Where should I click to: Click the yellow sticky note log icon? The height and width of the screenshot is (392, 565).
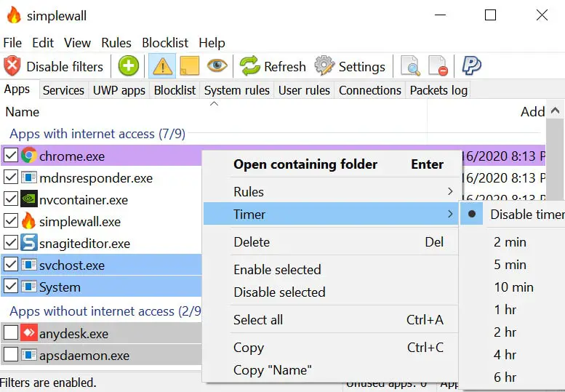click(190, 66)
